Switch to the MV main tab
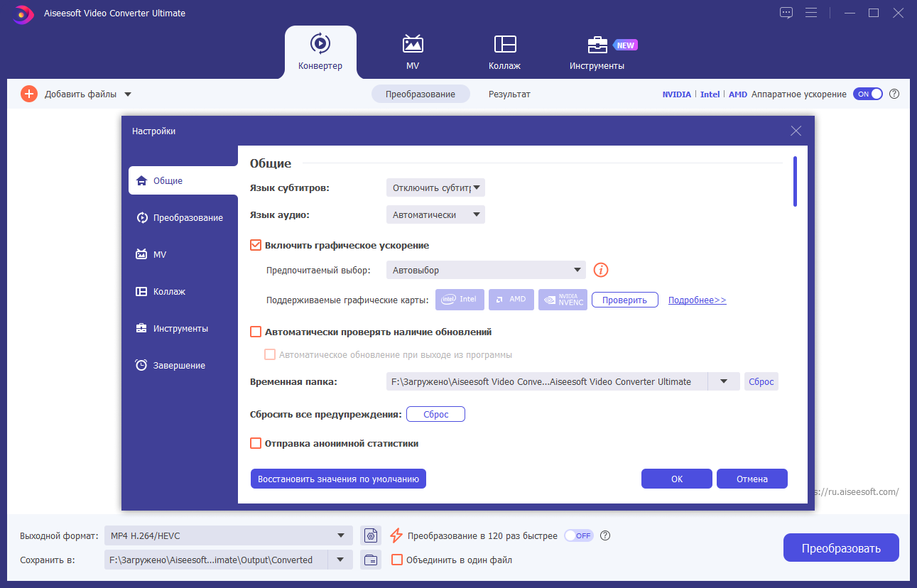This screenshot has height=588, width=917. 413,52
